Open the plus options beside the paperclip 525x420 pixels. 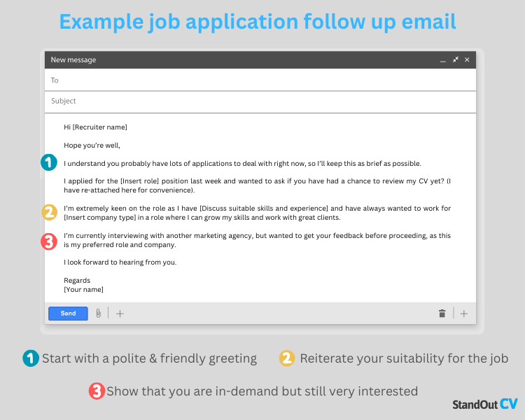(x=120, y=314)
